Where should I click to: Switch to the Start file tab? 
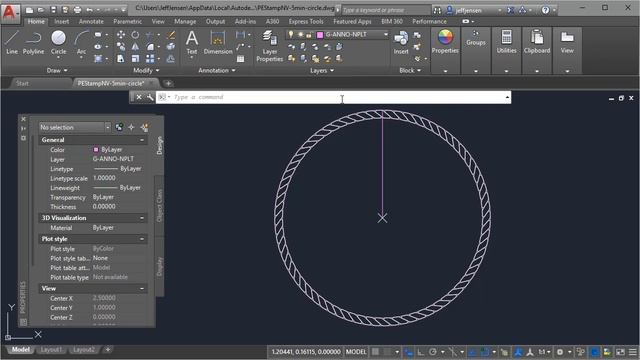pos(22,83)
